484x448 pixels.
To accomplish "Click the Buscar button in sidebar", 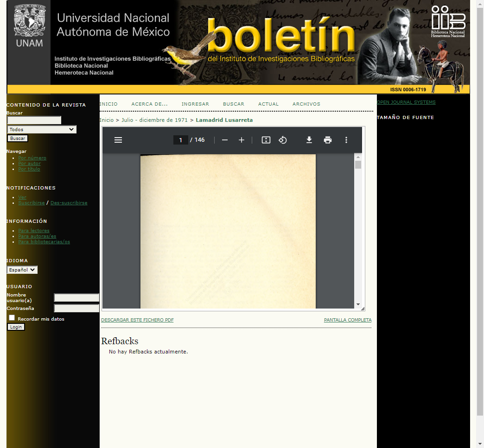I will pos(18,139).
